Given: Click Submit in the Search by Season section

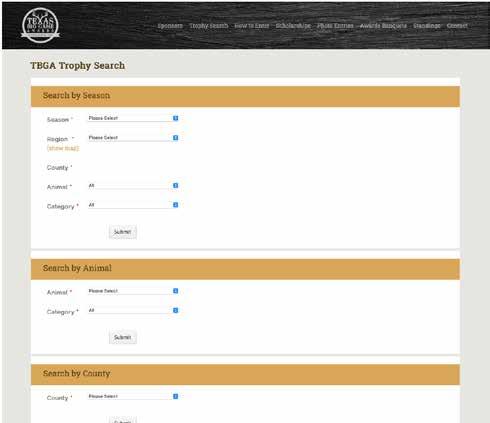Looking at the screenshot, I should 123,232.
